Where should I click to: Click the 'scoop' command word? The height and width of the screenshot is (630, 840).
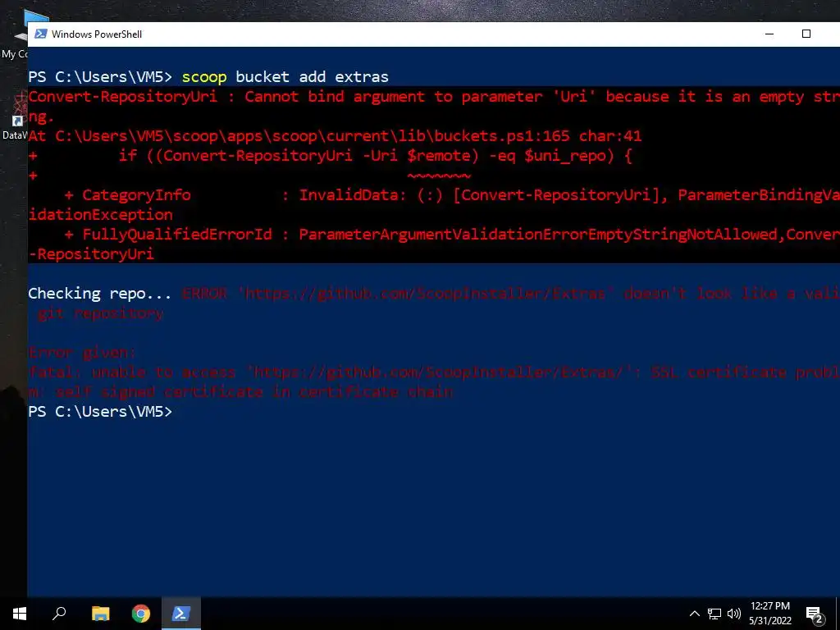[x=204, y=76]
